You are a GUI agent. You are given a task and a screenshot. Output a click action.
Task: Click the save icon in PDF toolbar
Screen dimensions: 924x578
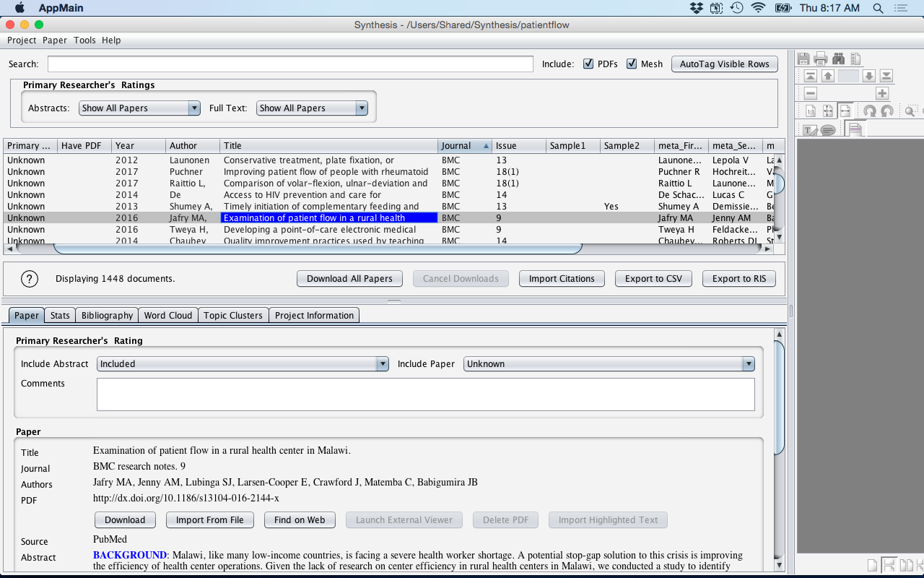coord(803,59)
